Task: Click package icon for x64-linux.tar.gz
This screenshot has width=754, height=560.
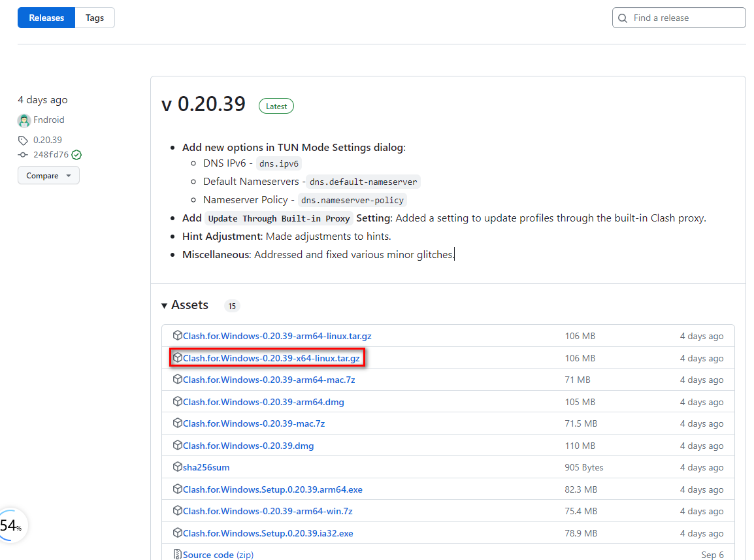Action: point(178,357)
